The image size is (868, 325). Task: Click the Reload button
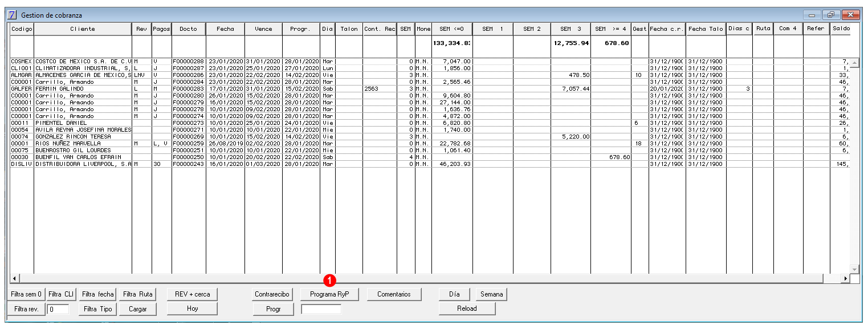(x=467, y=308)
